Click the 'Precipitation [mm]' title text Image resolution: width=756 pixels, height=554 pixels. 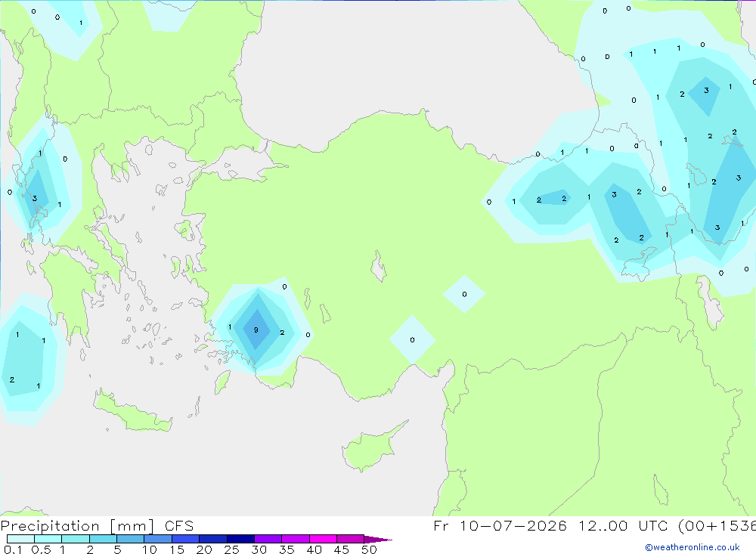coord(77,526)
